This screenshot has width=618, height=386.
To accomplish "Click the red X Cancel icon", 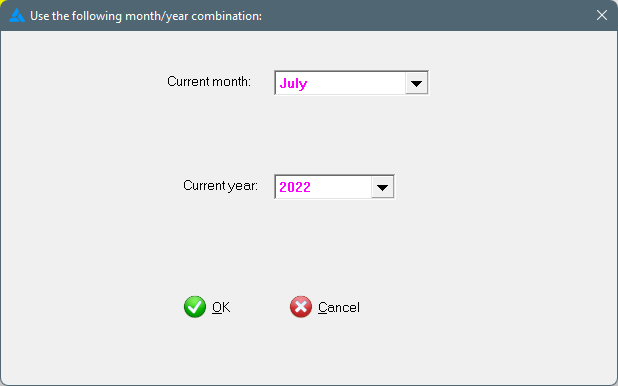I will click(x=301, y=307).
